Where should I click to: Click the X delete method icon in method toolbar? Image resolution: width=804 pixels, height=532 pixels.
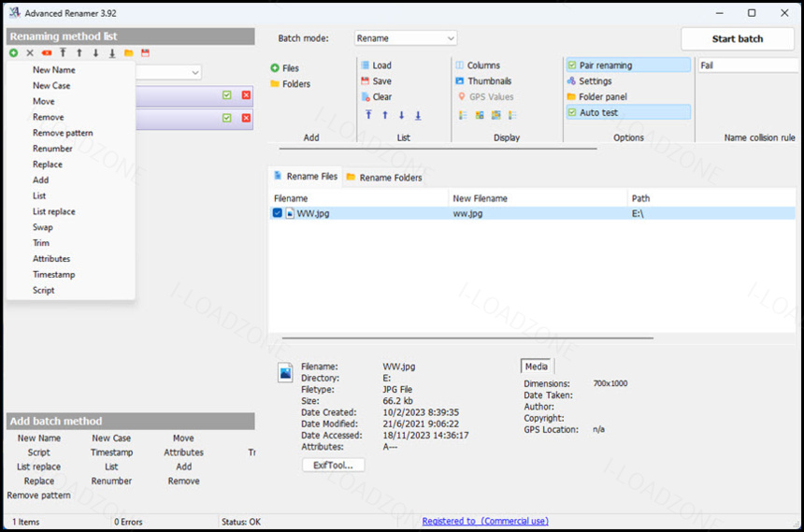point(30,53)
